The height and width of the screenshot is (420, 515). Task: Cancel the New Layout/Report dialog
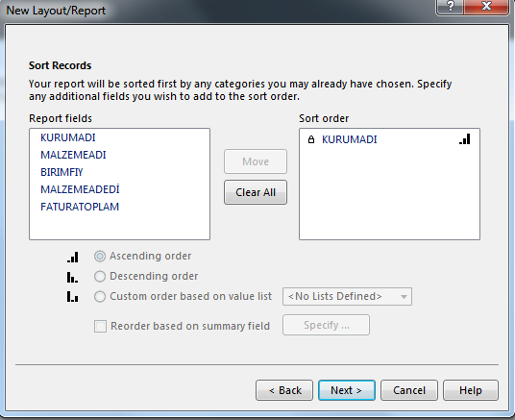click(409, 390)
